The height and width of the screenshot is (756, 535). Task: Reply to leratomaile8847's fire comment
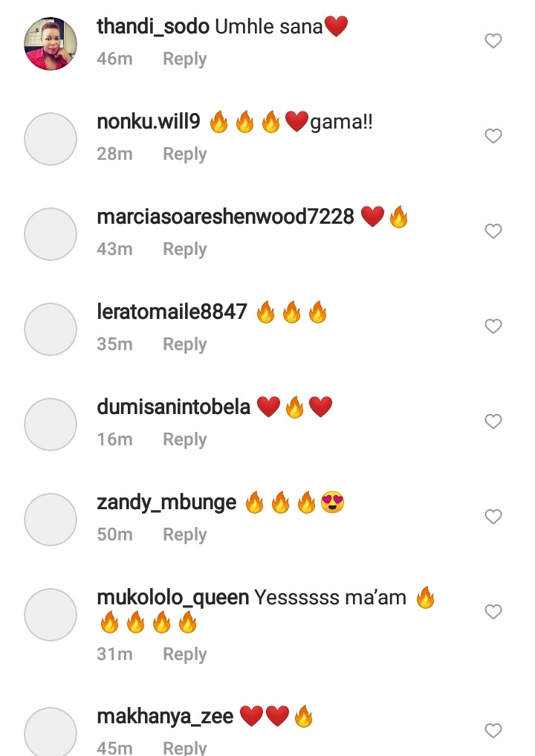pyautogui.click(x=184, y=344)
